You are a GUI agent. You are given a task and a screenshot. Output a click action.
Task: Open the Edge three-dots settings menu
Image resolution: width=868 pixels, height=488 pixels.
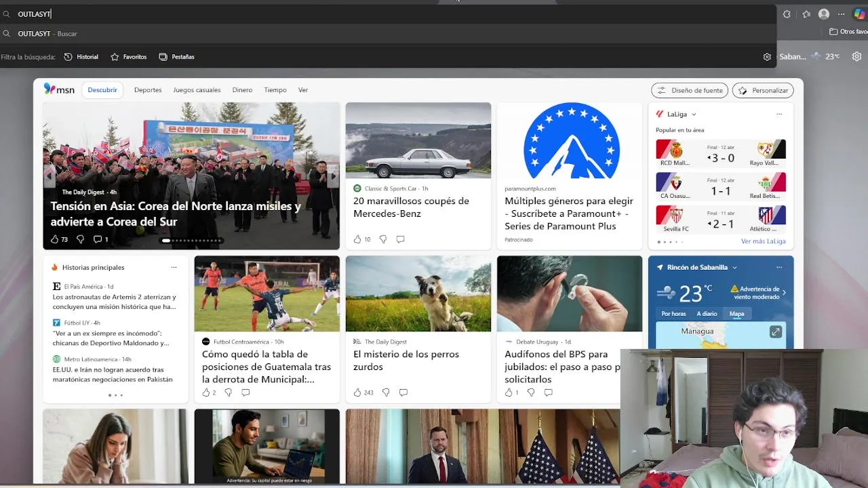point(842,14)
